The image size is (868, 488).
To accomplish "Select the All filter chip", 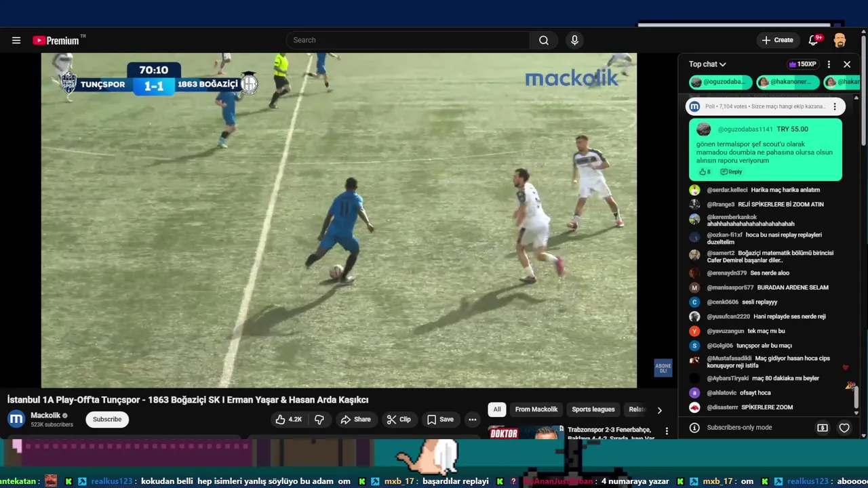I will point(497,409).
